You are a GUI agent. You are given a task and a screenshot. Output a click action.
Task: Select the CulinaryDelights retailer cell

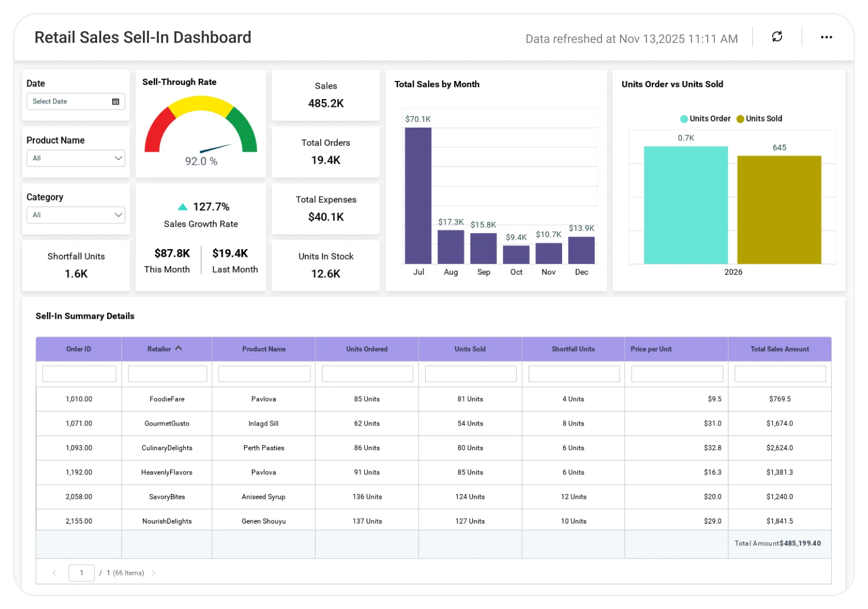(167, 448)
